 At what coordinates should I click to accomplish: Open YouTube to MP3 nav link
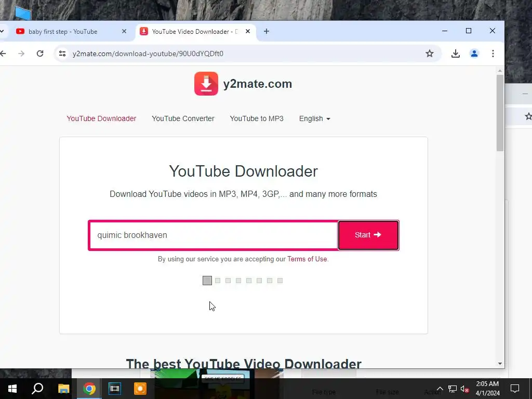[x=257, y=118]
